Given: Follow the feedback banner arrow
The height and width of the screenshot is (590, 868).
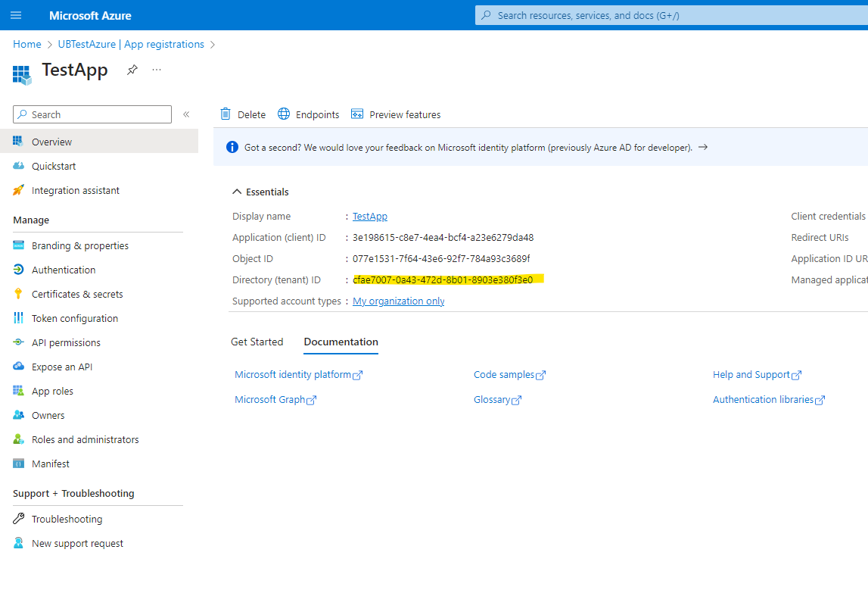Looking at the screenshot, I should [703, 147].
